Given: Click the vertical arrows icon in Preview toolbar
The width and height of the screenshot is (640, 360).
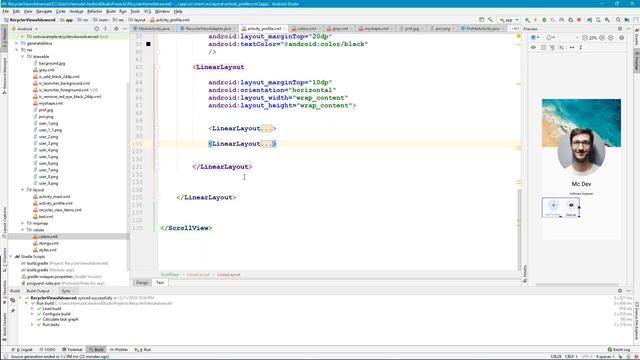Looking at the screenshot, I should [x=580, y=47].
